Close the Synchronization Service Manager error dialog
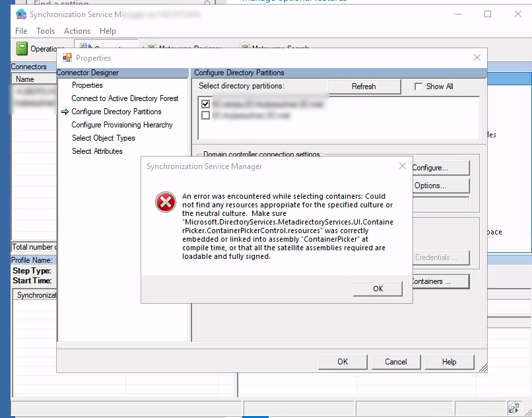532x418 pixels. pos(403,166)
